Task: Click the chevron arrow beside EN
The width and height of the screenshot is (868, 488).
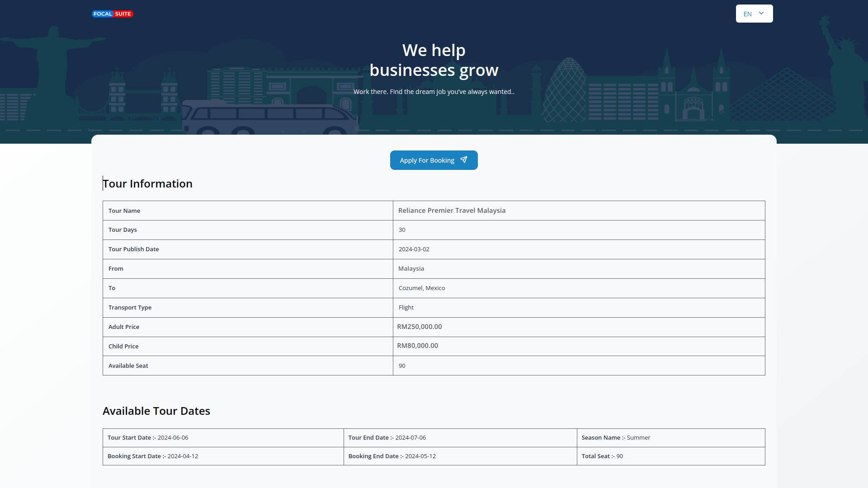Action: 761,14
